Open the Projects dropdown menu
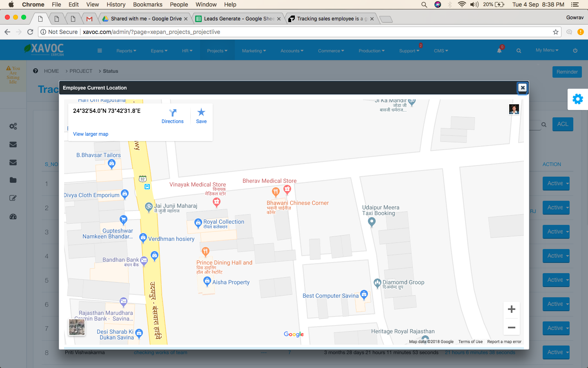The height and width of the screenshot is (368, 588). (217, 51)
